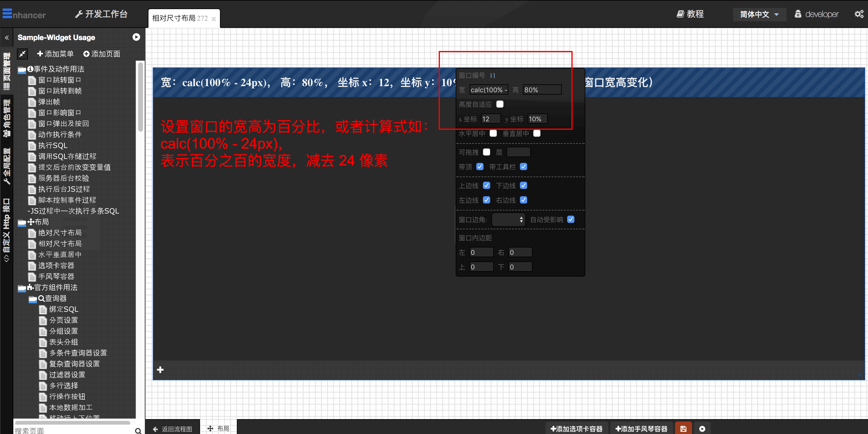Click the developer user account
868x434 pixels.
[816, 14]
